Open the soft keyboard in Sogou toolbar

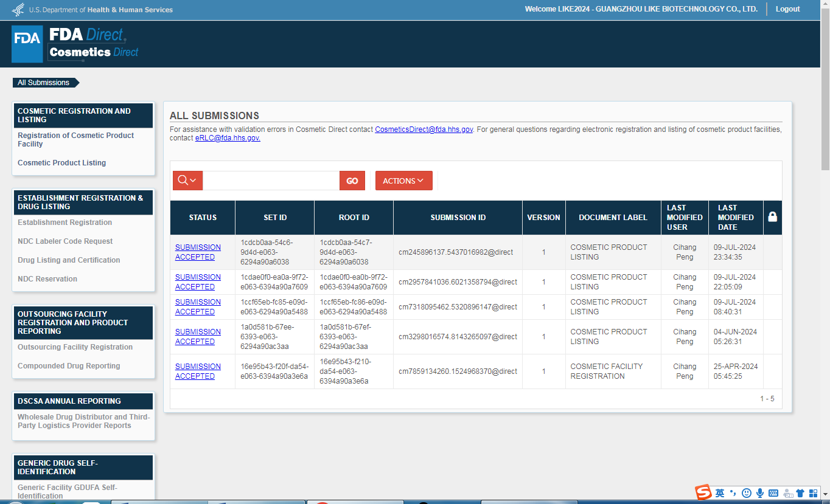(773, 493)
